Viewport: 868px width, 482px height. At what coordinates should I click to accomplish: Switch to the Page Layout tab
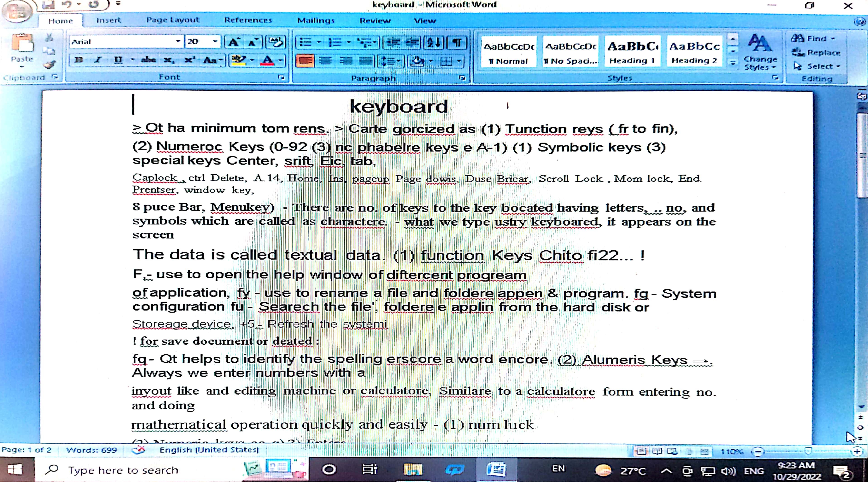point(172,20)
